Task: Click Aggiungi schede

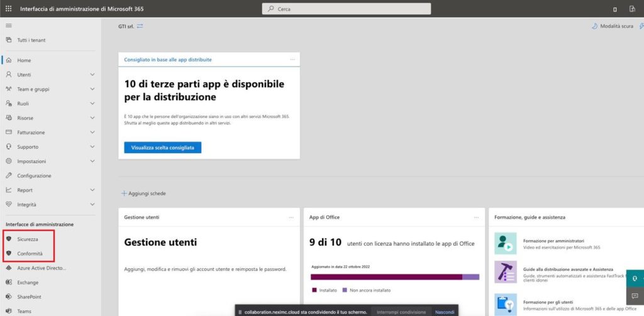Action: point(144,193)
